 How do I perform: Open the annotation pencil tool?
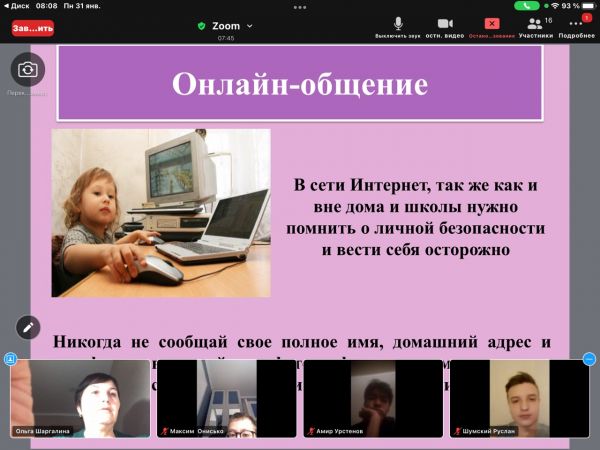(28, 326)
